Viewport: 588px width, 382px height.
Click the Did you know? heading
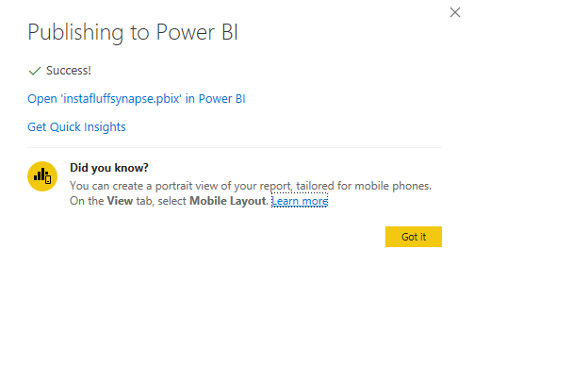coord(109,168)
